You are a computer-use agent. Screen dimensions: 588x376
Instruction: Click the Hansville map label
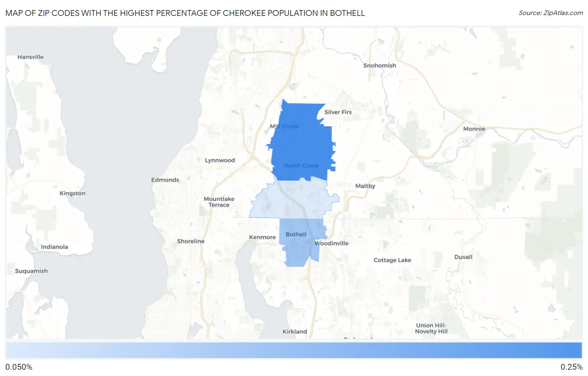pos(31,57)
